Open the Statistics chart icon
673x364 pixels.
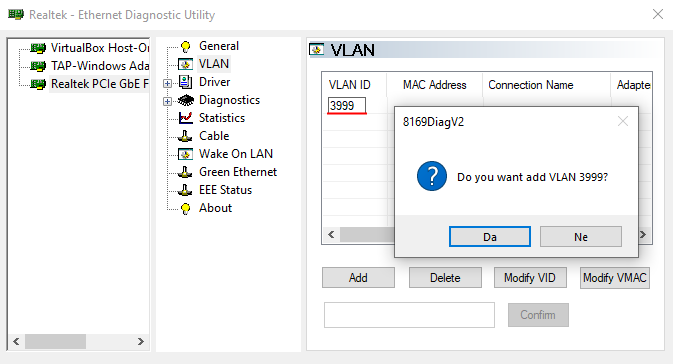click(185, 118)
